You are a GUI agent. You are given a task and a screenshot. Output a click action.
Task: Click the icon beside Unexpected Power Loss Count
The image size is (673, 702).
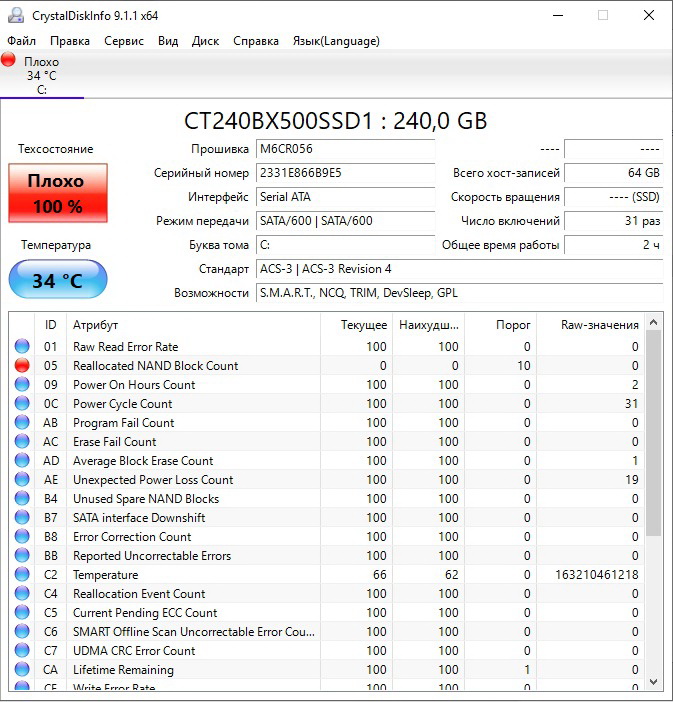pos(22,479)
